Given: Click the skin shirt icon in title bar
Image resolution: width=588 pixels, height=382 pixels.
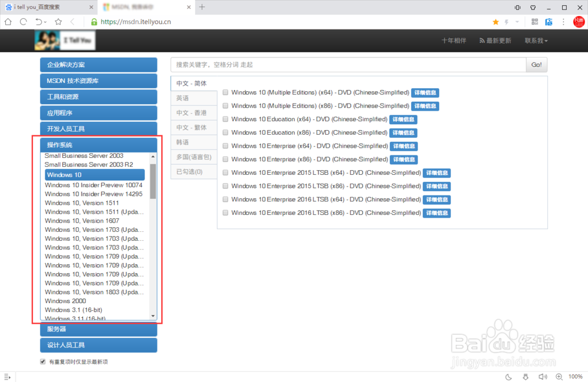Looking at the screenshot, I should click(533, 8).
